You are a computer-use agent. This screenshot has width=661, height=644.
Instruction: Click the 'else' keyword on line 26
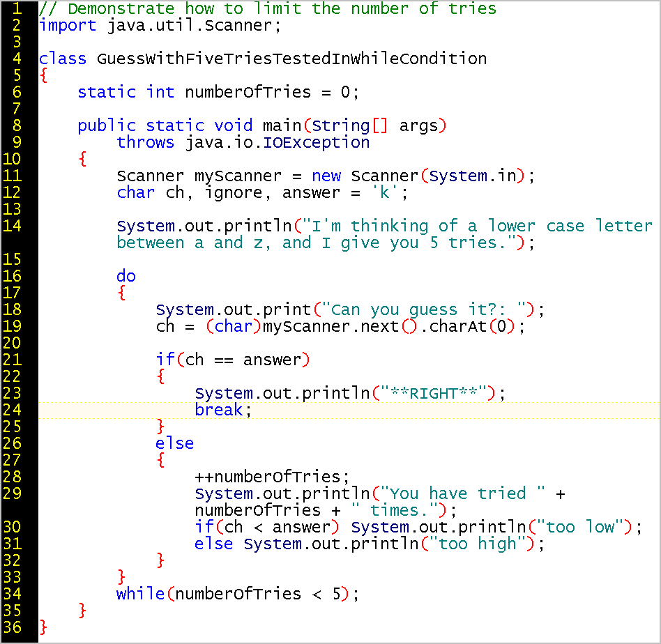(174, 443)
